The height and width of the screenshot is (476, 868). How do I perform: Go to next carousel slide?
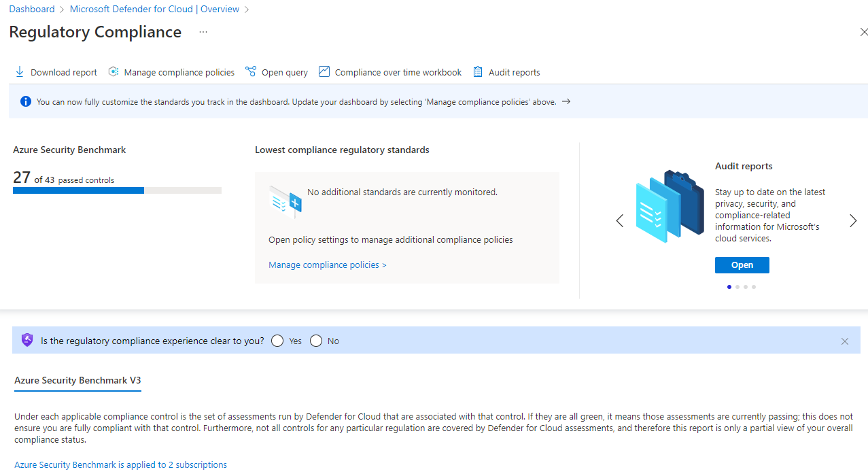(853, 221)
